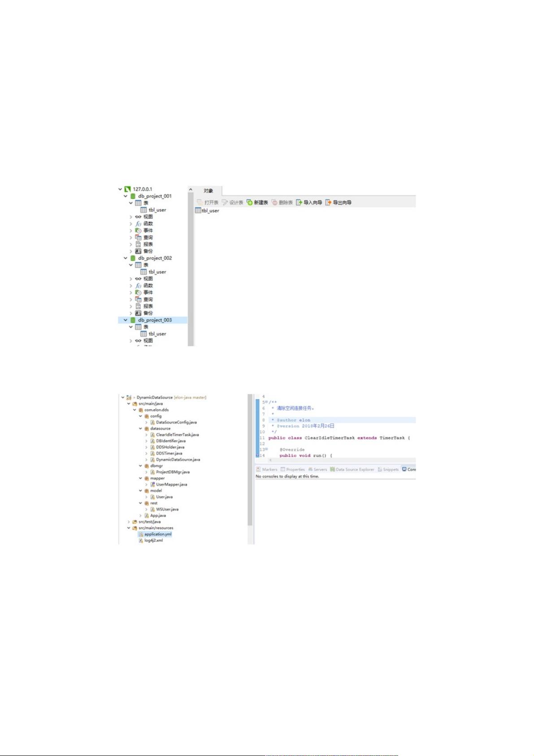Collapse the db_project_001 database node
Screen dimensions: 534x756
(126, 196)
